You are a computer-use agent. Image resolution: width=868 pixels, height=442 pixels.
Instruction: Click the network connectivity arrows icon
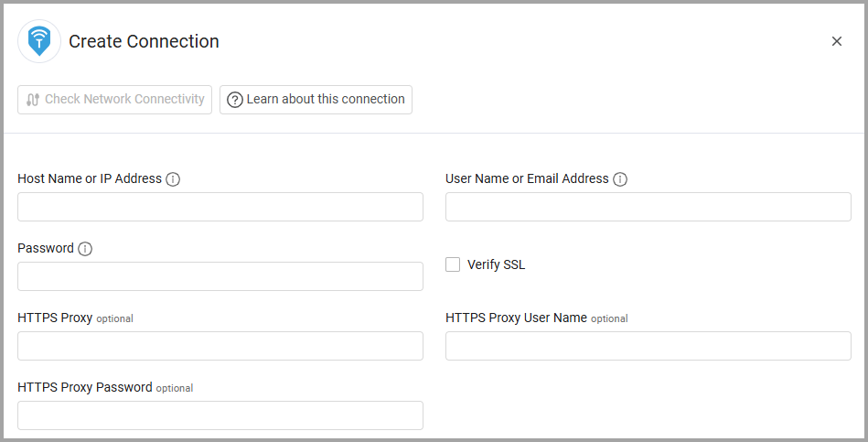(33, 100)
